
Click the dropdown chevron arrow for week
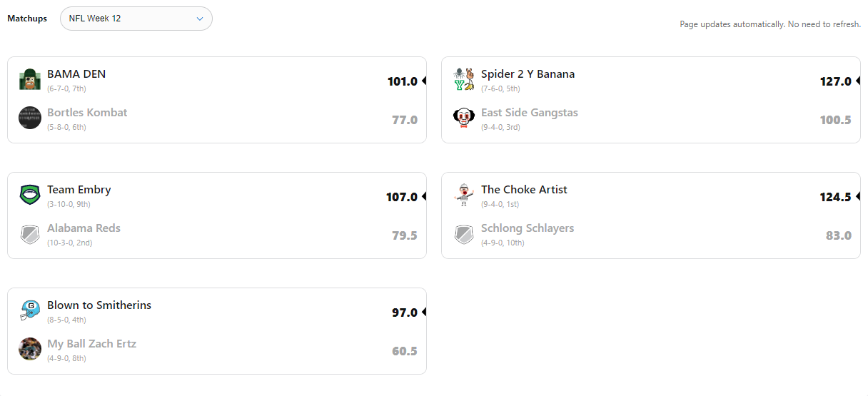coord(200,19)
